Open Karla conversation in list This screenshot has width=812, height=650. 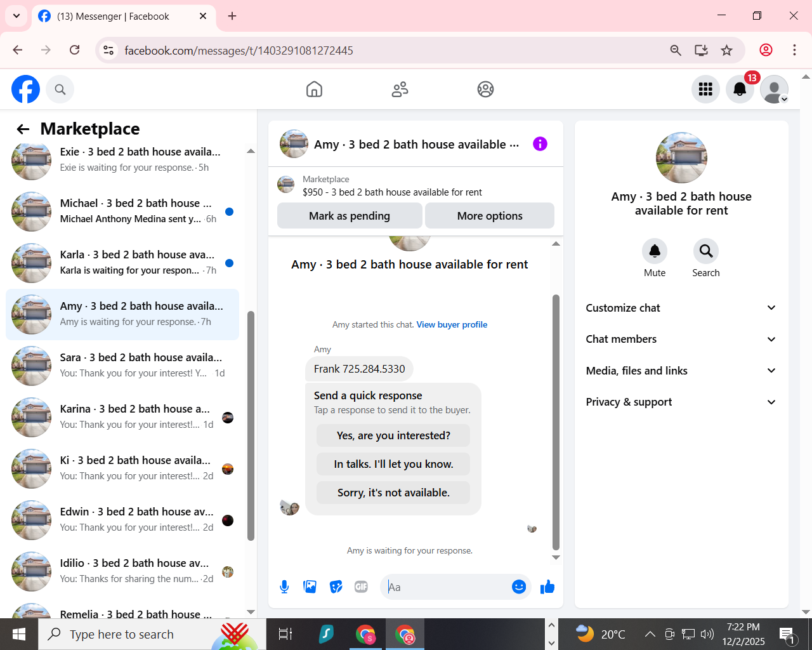(122, 263)
